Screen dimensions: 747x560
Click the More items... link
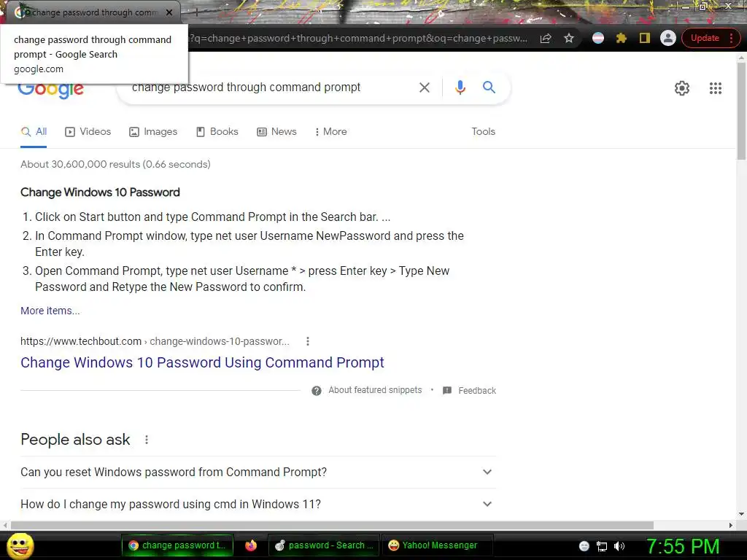click(x=50, y=311)
